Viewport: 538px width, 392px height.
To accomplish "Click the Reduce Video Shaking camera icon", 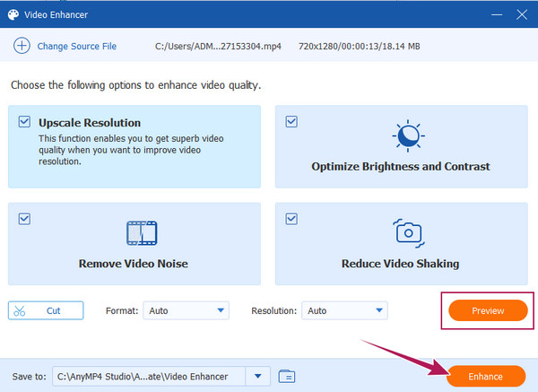I will [408, 233].
